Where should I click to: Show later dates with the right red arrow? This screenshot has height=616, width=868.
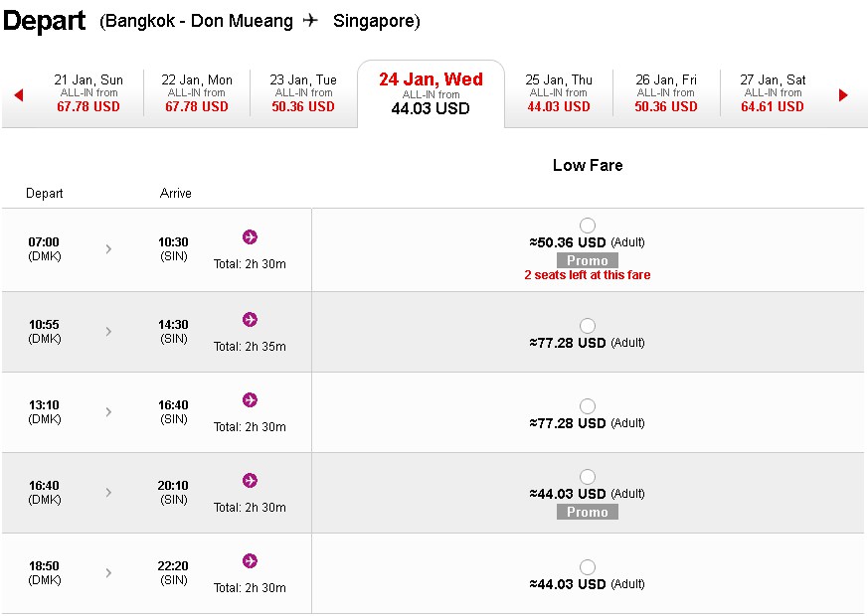pos(843,95)
